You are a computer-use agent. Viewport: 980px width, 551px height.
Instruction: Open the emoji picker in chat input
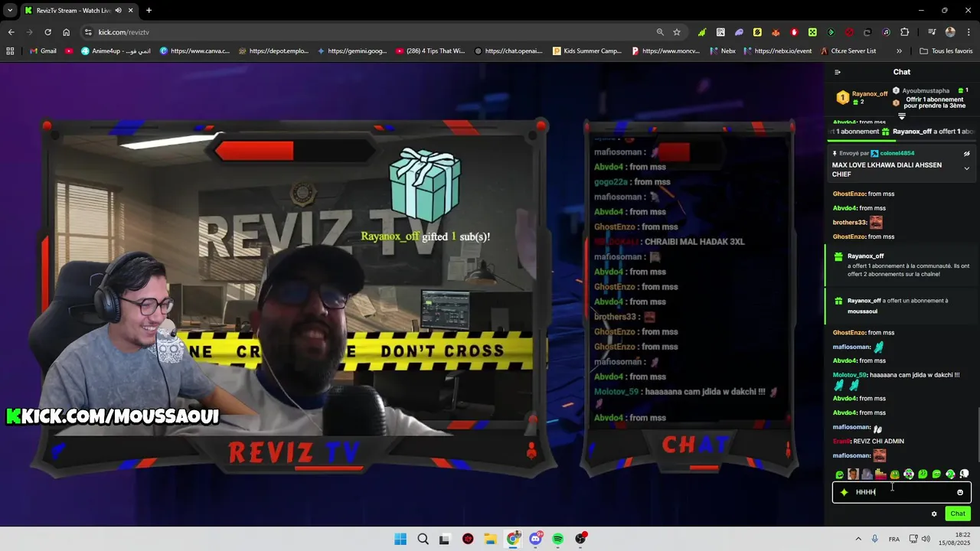(x=960, y=492)
